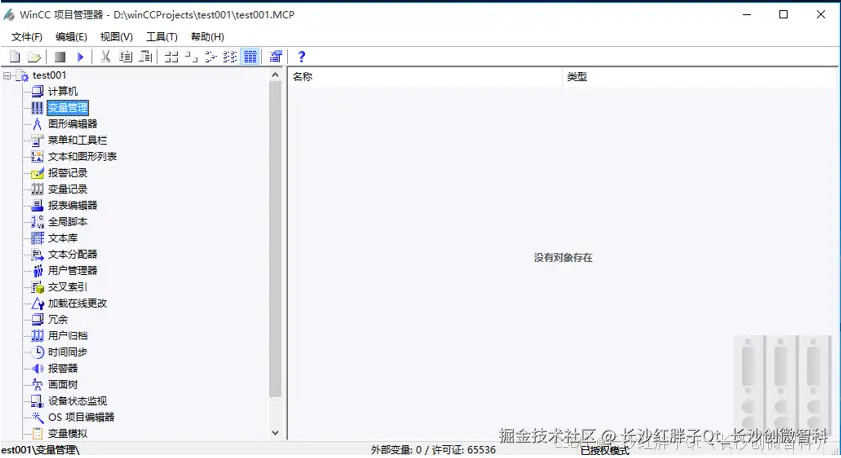Image resolution: width=841 pixels, height=458 pixels.
Task: Maximize the WinCC window
Action: coord(784,14)
